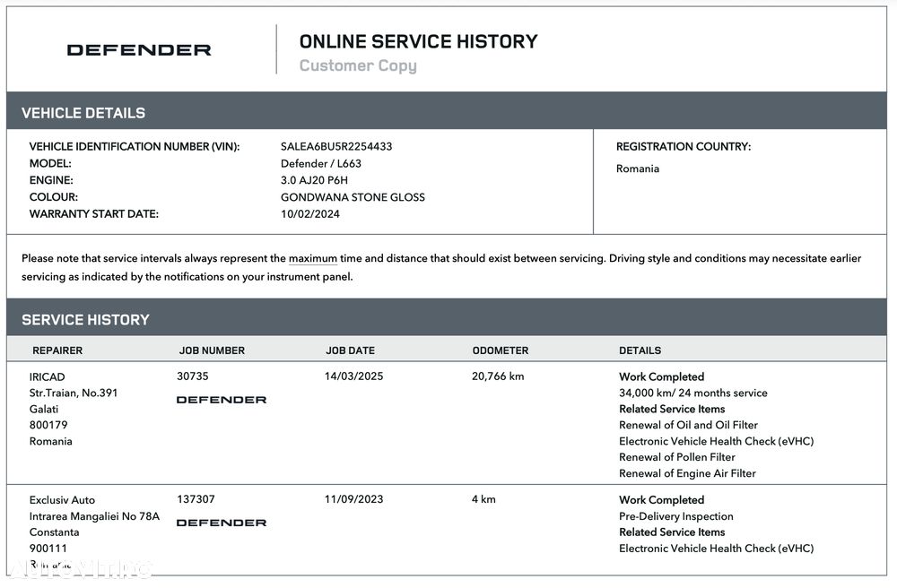The height and width of the screenshot is (588, 897).
Task: Select repairer name IRICAD
Action: pos(47,377)
